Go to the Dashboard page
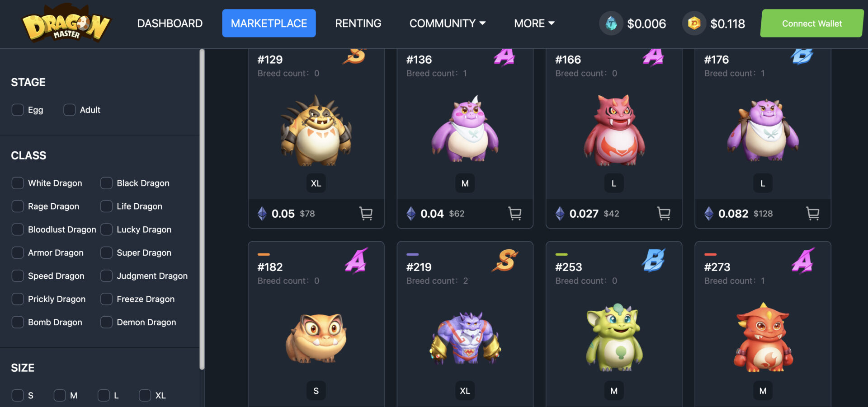868x407 pixels. point(170,23)
